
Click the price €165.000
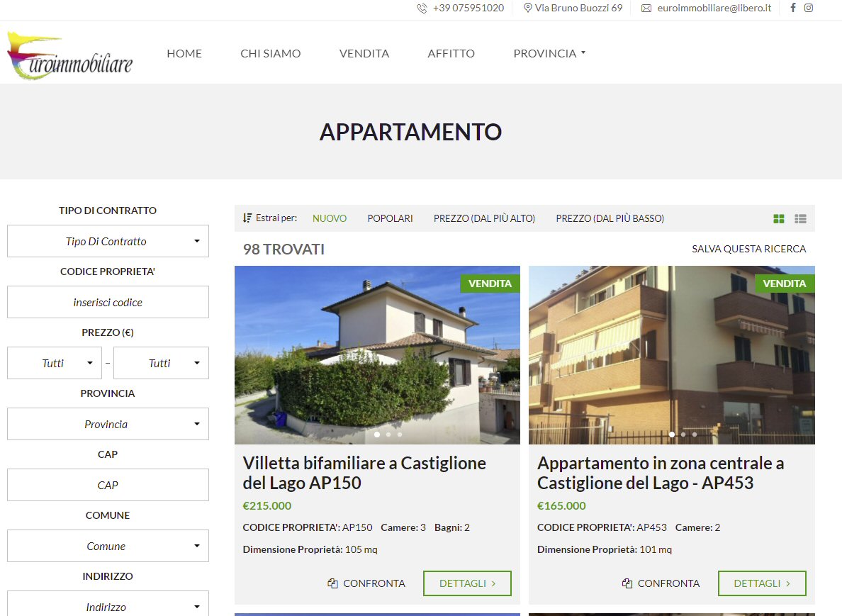561,506
